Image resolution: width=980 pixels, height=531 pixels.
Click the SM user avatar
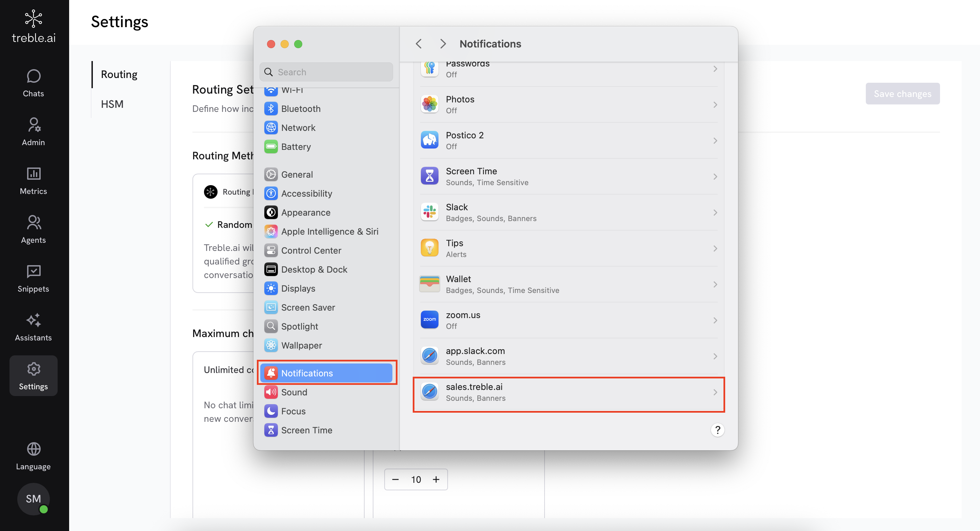point(34,498)
